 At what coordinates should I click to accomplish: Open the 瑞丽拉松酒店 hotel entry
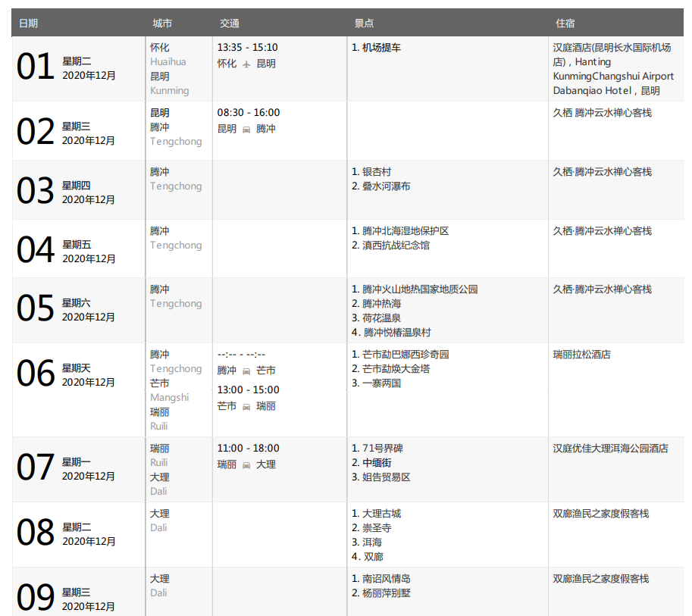[581, 355]
